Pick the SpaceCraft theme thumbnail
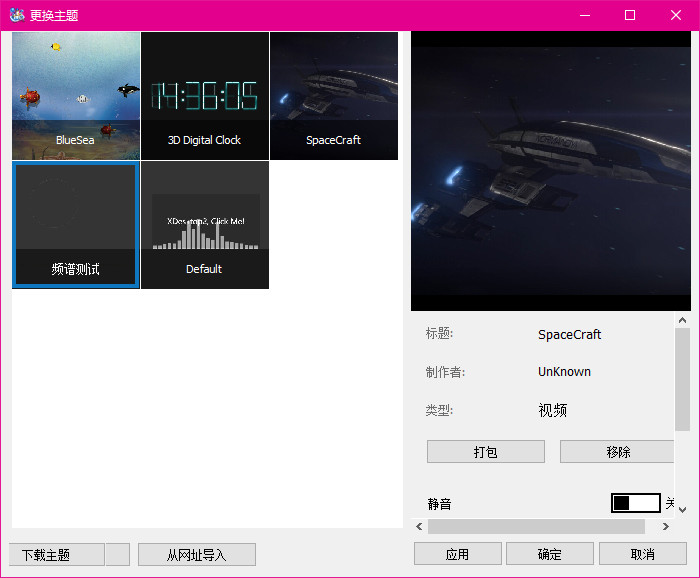 point(334,95)
